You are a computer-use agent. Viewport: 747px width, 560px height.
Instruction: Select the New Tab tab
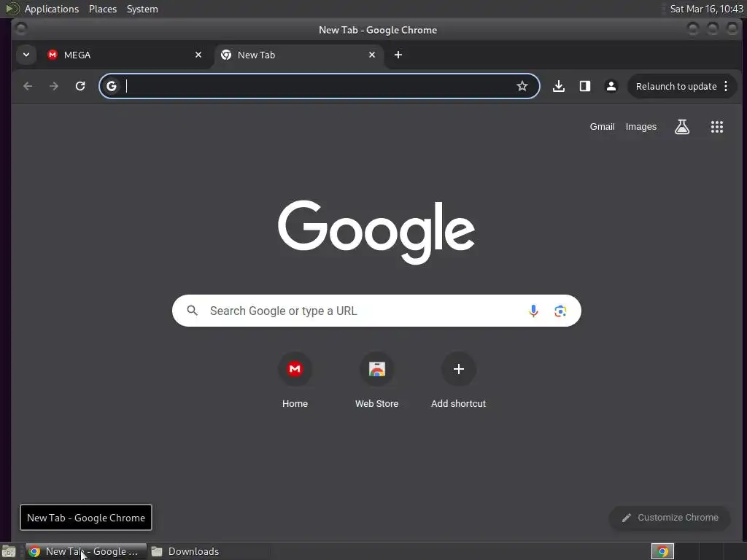tap(298, 55)
